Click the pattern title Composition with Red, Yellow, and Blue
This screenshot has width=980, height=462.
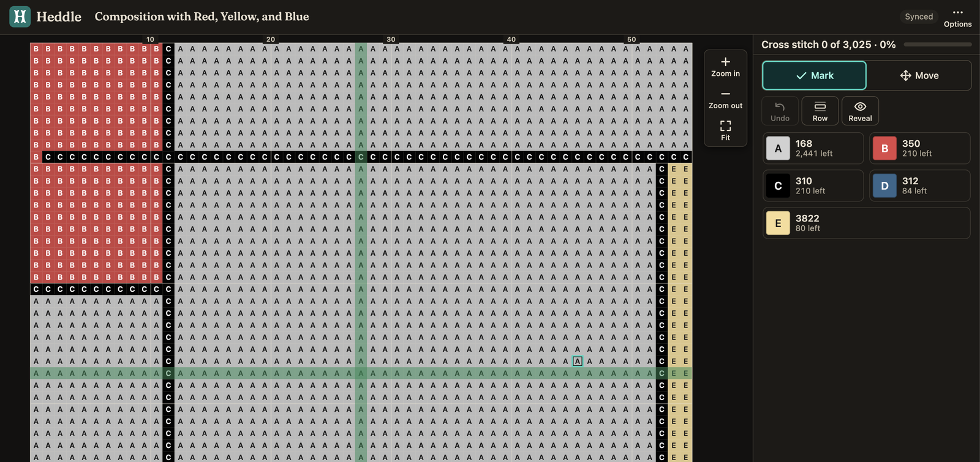202,17
